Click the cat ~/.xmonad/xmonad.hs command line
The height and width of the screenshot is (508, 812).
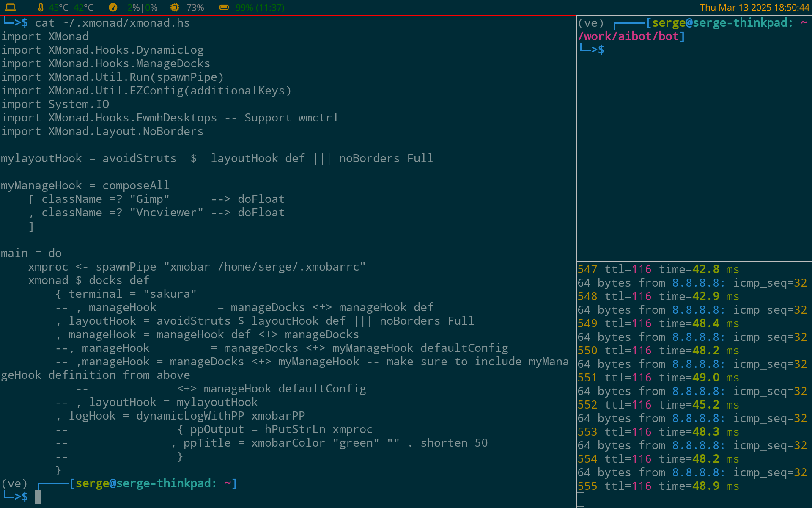click(x=112, y=23)
